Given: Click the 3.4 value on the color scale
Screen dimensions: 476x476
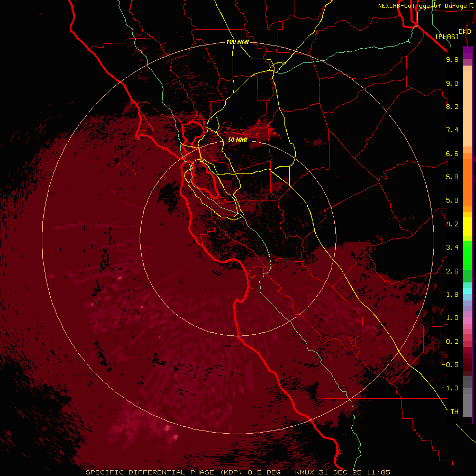Looking at the screenshot, I should coord(452,248).
